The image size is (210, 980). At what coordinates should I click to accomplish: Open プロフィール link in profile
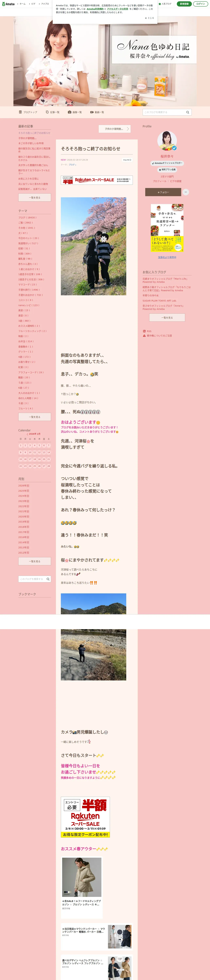(x=159, y=181)
